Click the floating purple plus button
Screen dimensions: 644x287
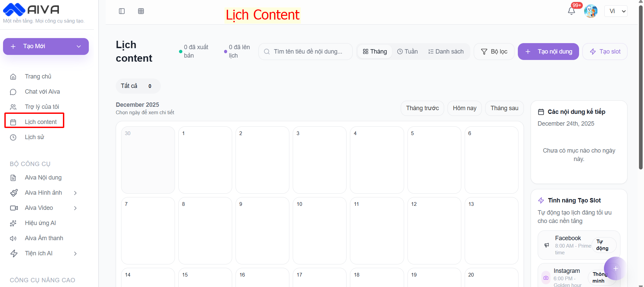click(615, 268)
